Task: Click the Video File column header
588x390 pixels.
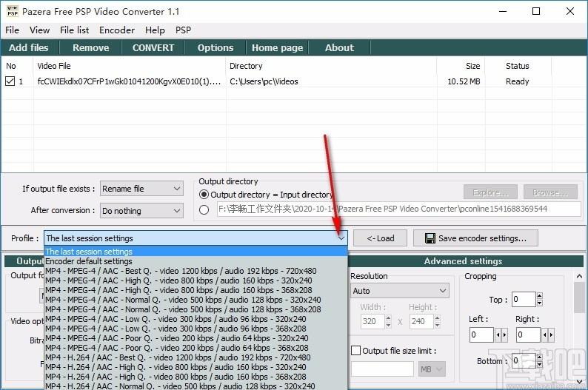Action: [x=130, y=66]
